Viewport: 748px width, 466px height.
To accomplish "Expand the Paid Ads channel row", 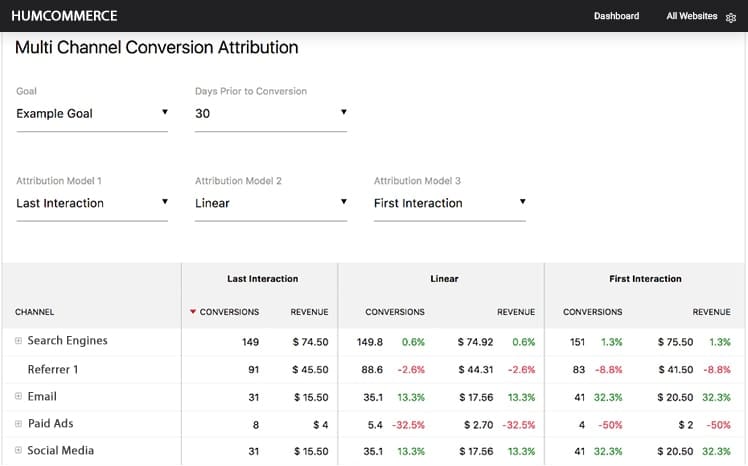I will [x=18, y=424].
